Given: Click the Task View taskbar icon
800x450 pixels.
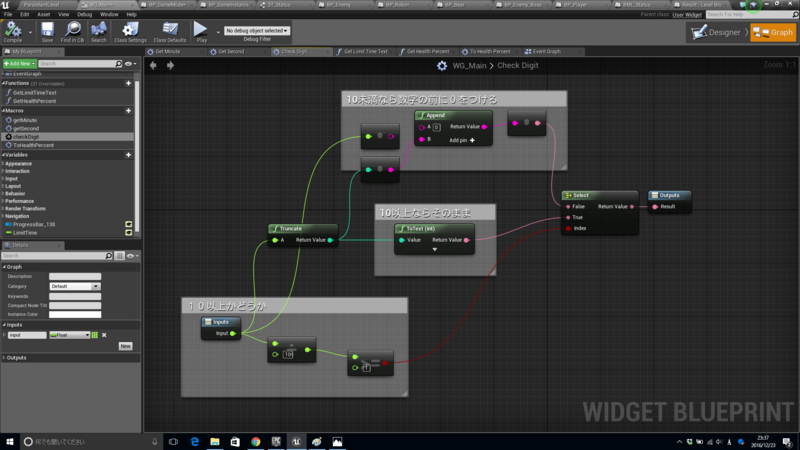Looking at the screenshot, I should (173, 442).
